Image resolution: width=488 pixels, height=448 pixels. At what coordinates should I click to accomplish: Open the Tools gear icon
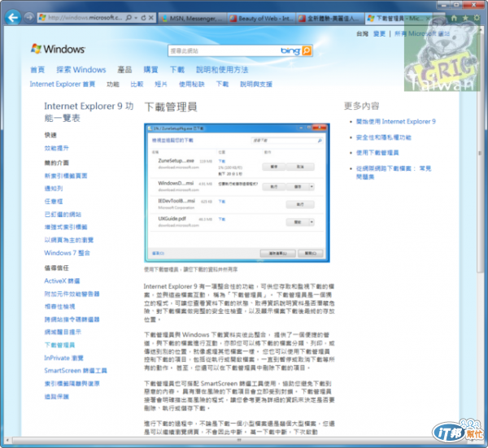[477, 18]
